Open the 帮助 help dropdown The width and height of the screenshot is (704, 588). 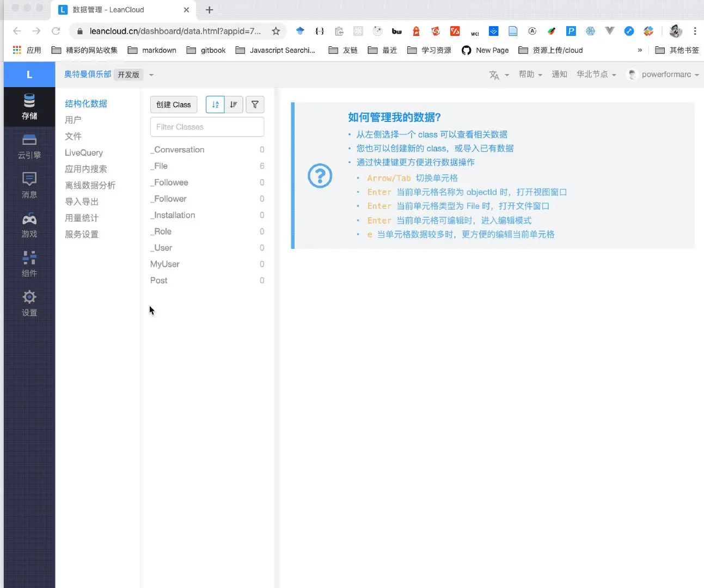click(530, 75)
